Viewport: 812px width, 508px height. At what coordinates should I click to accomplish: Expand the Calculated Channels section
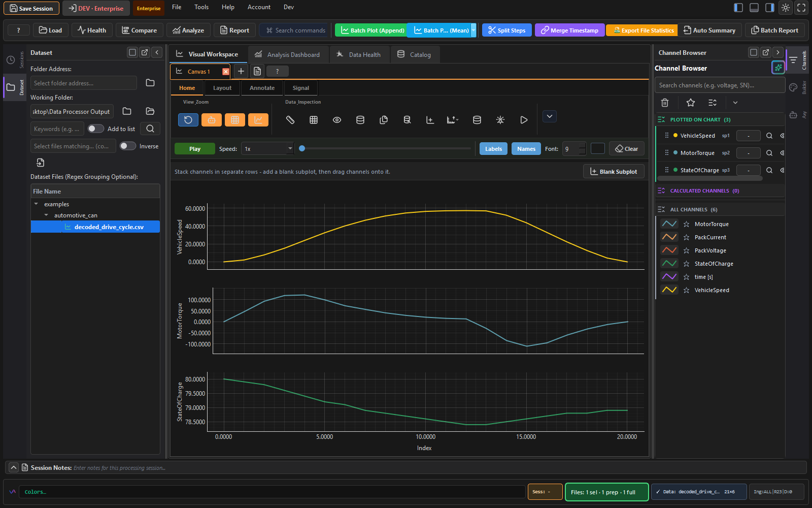tap(661, 190)
